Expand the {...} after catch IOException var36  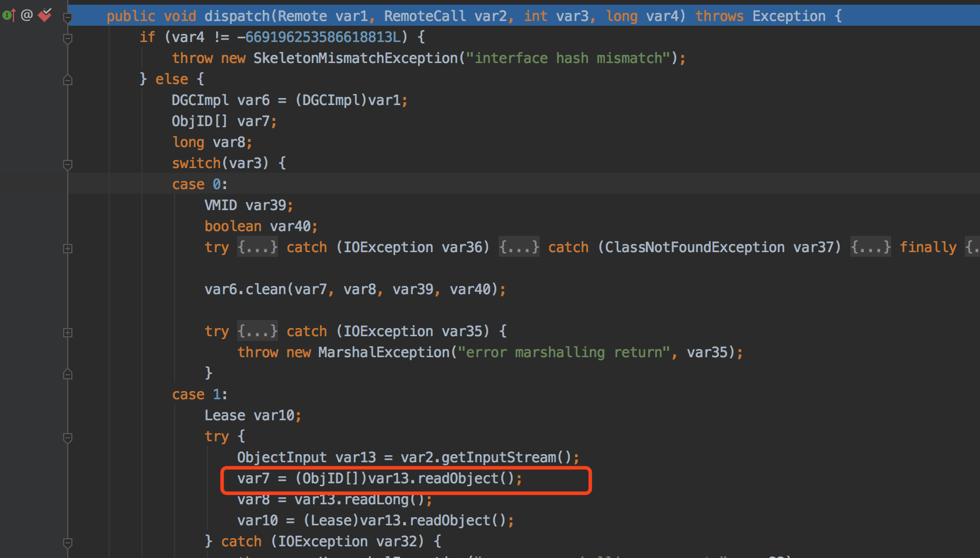(519, 247)
